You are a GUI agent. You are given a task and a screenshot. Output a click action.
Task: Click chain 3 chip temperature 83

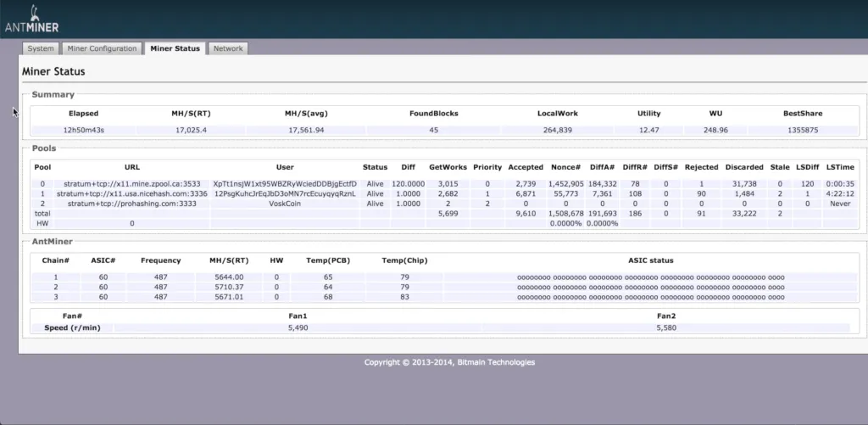pyautogui.click(x=404, y=297)
